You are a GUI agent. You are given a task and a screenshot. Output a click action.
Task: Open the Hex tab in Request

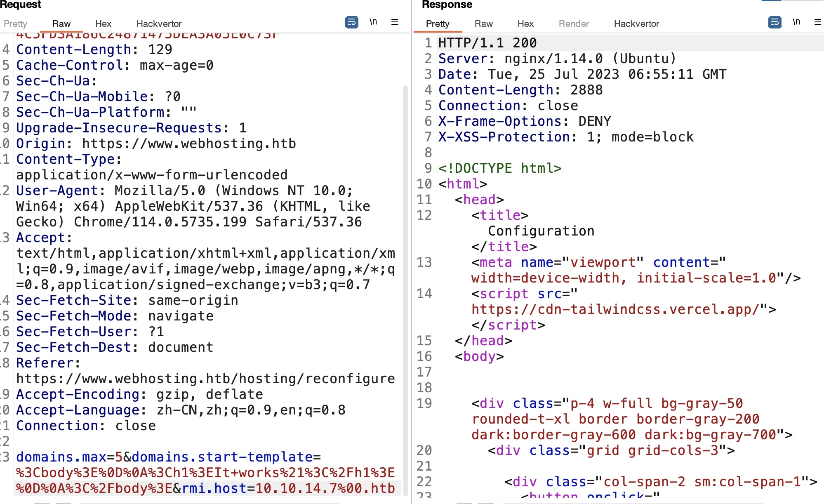(x=103, y=24)
